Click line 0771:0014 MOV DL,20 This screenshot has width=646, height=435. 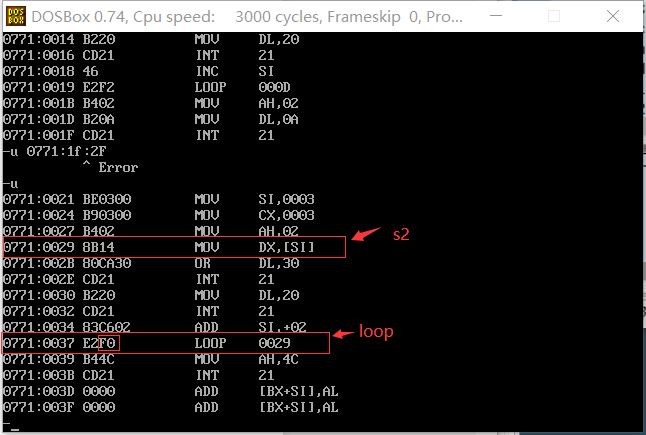(151, 39)
